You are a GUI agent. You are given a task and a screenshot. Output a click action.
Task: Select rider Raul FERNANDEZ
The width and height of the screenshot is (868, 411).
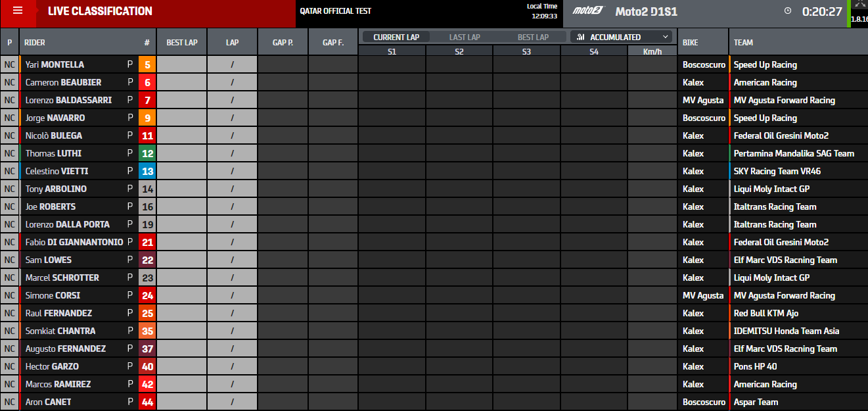tap(58, 313)
